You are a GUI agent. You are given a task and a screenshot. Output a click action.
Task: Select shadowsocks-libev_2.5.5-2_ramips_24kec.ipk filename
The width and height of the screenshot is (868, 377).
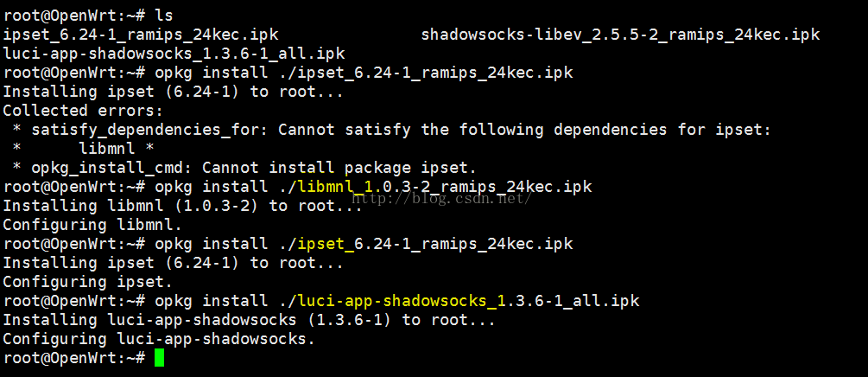pos(620,35)
